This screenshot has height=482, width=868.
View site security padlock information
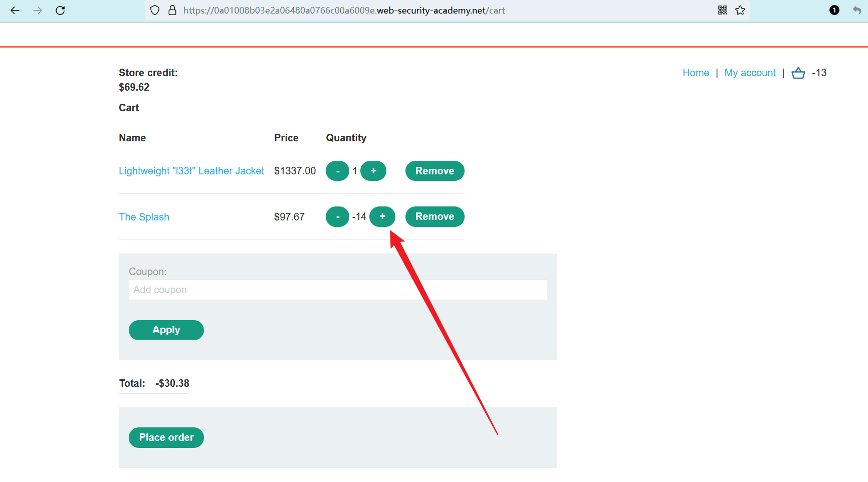[172, 11]
